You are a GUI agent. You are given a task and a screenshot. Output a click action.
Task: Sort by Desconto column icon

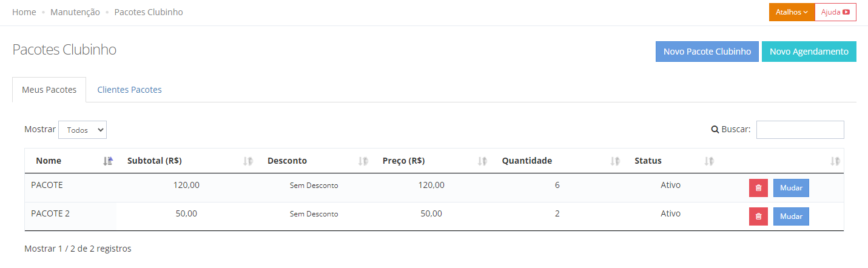point(363,161)
